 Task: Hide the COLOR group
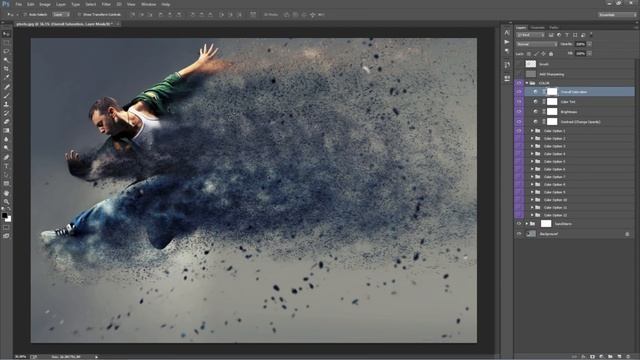pos(519,83)
